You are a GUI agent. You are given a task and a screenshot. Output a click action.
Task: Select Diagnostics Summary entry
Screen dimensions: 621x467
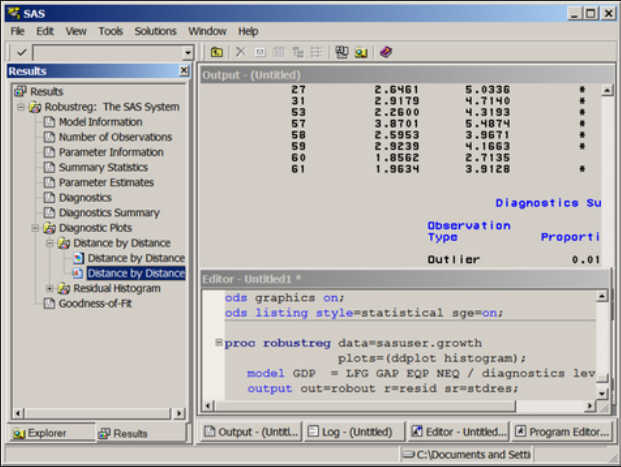click(x=109, y=213)
